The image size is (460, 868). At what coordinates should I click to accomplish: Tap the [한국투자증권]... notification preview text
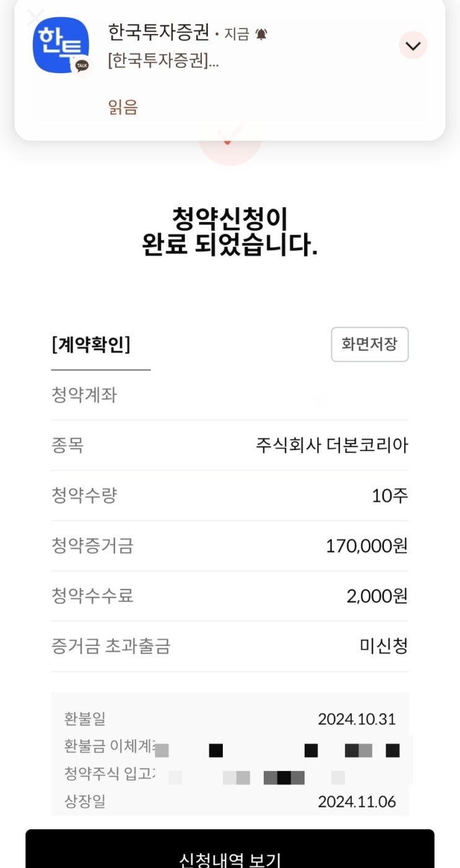click(163, 61)
